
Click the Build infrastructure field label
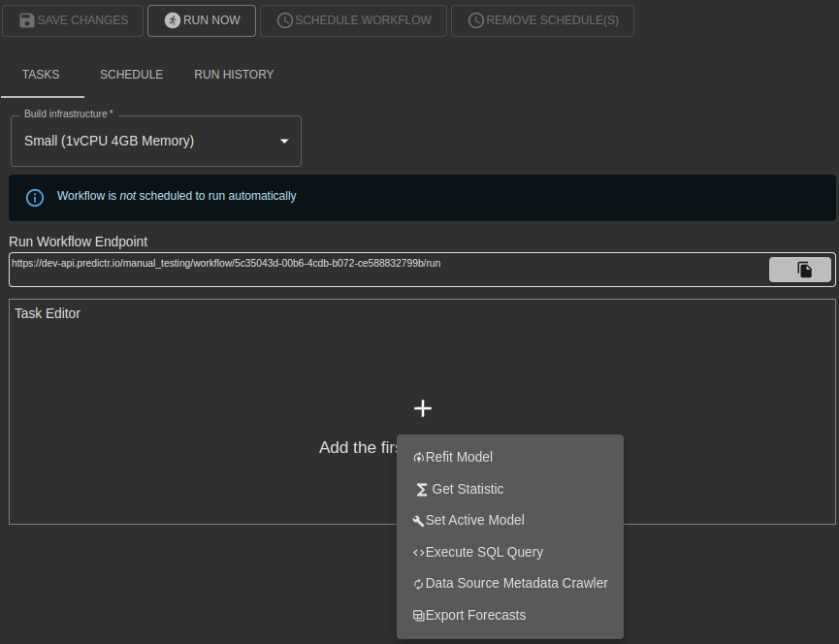pyautogui.click(x=69, y=113)
